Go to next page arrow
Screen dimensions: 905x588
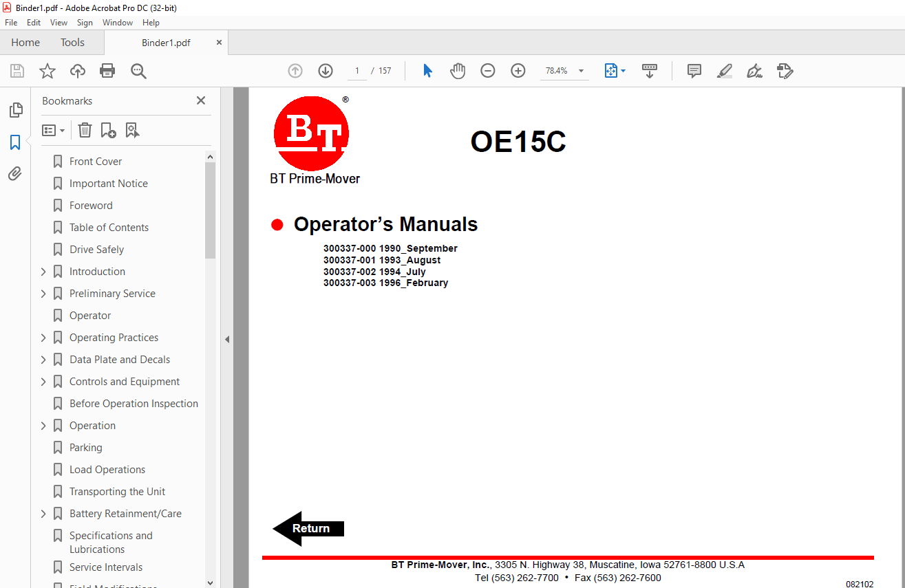click(326, 71)
